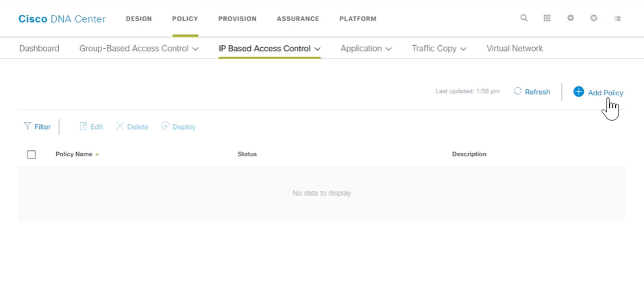This screenshot has width=644, height=299.
Task: Click the Cisco DNA Center logo
Action: pos(62,19)
